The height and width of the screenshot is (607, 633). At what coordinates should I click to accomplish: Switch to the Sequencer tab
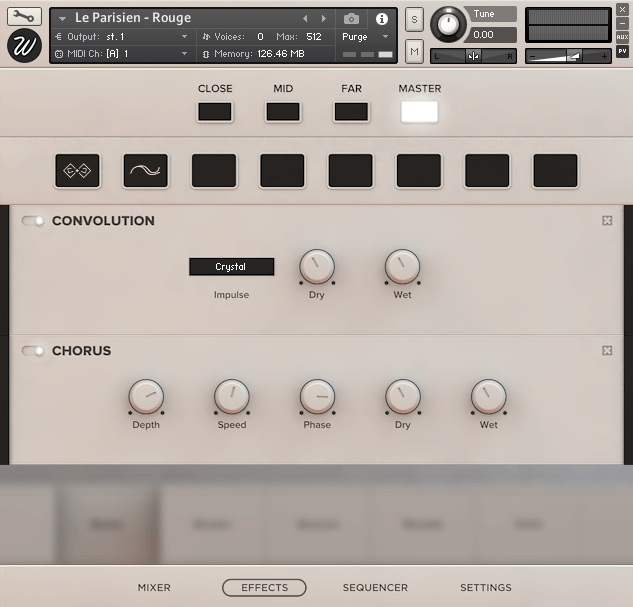tap(375, 588)
